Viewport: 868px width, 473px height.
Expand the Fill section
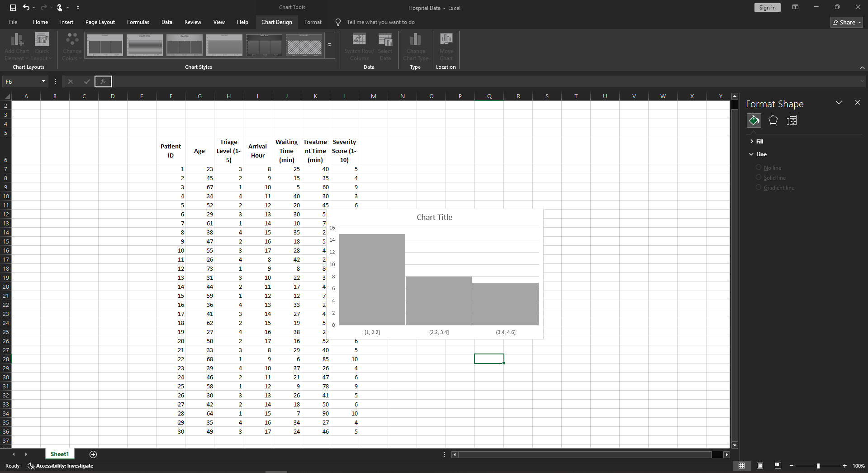(x=756, y=142)
